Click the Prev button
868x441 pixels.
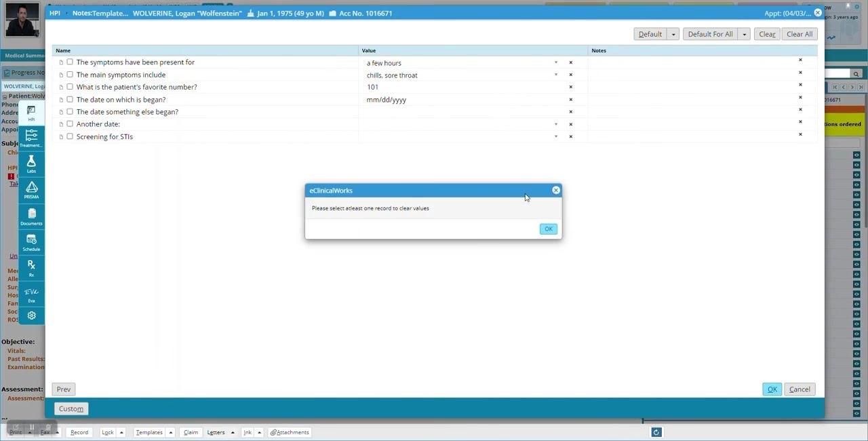click(x=63, y=389)
